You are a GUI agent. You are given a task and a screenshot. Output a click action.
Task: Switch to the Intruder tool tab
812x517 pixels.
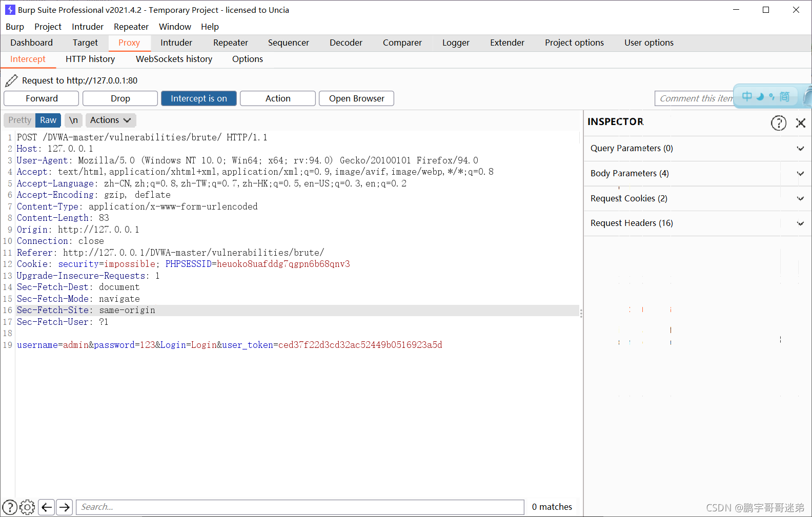pos(176,43)
